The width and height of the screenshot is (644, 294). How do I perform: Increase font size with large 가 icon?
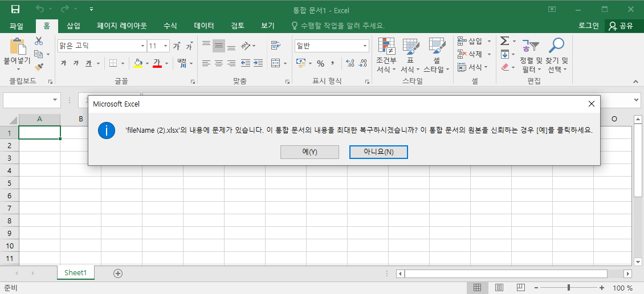tap(177, 46)
